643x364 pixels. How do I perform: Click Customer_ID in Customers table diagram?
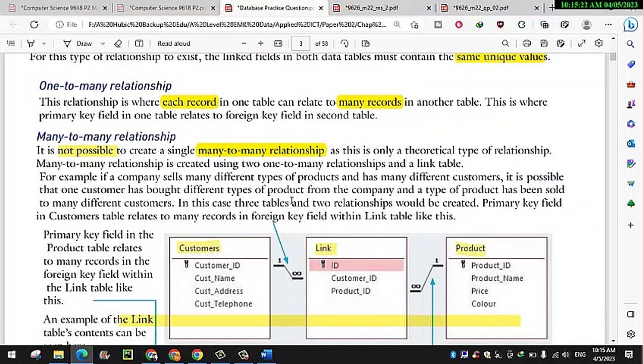click(x=217, y=265)
